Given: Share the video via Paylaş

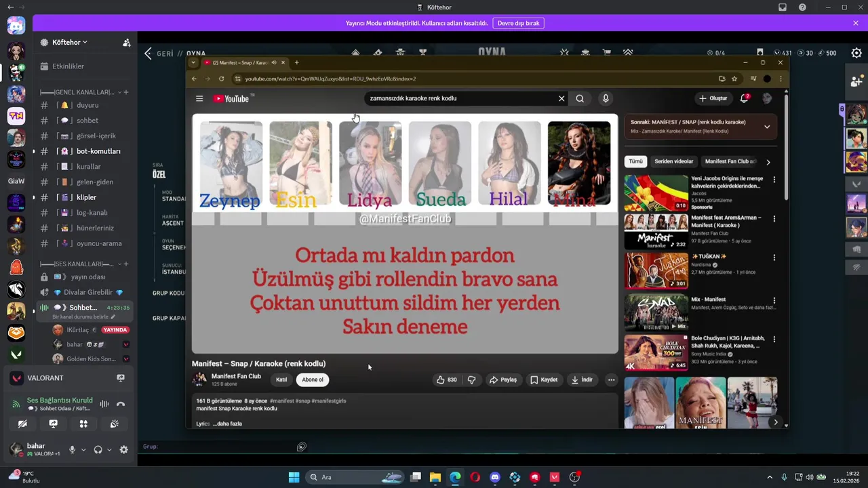Looking at the screenshot, I should pos(503,380).
